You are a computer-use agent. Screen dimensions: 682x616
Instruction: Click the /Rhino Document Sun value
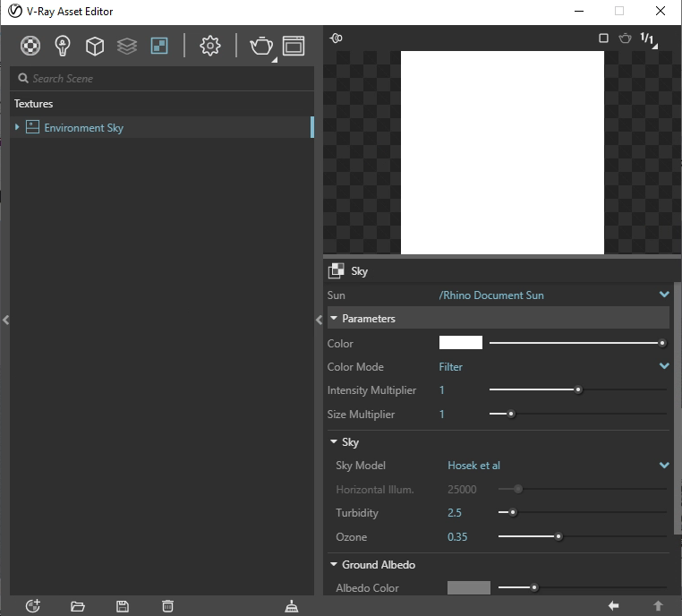pyautogui.click(x=491, y=295)
